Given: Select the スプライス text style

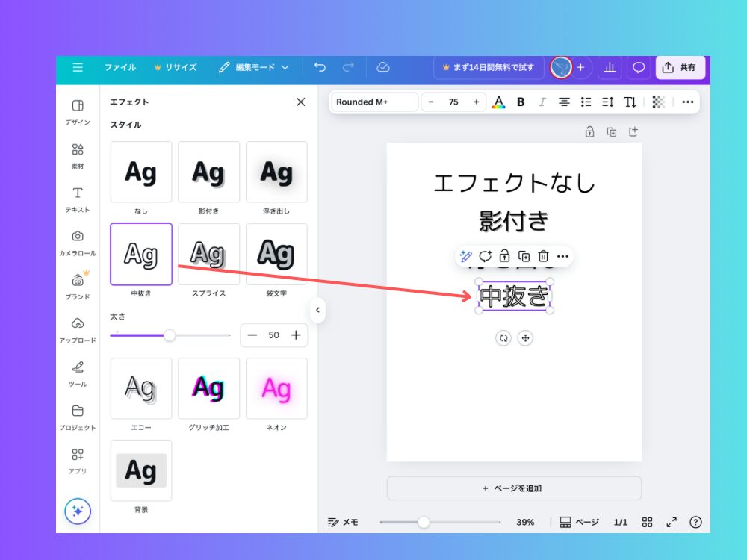Looking at the screenshot, I should pyautogui.click(x=208, y=255).
